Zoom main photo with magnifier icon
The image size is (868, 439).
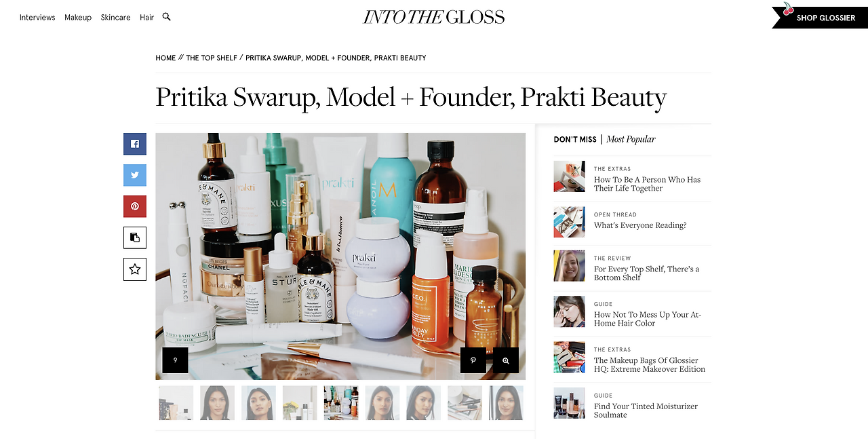tap(506, 360)
